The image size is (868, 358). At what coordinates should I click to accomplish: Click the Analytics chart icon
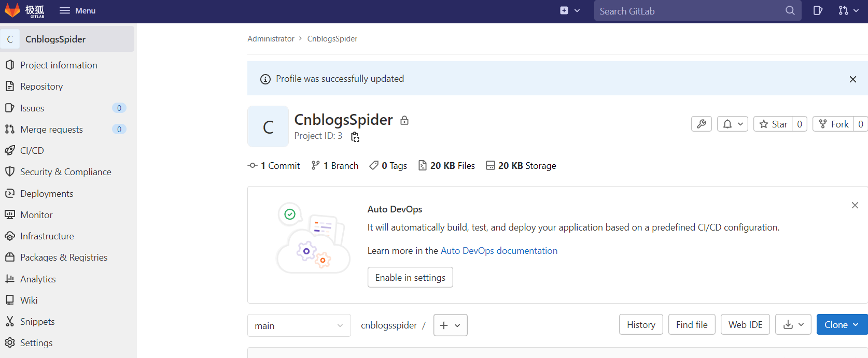(x=9, y=279)
